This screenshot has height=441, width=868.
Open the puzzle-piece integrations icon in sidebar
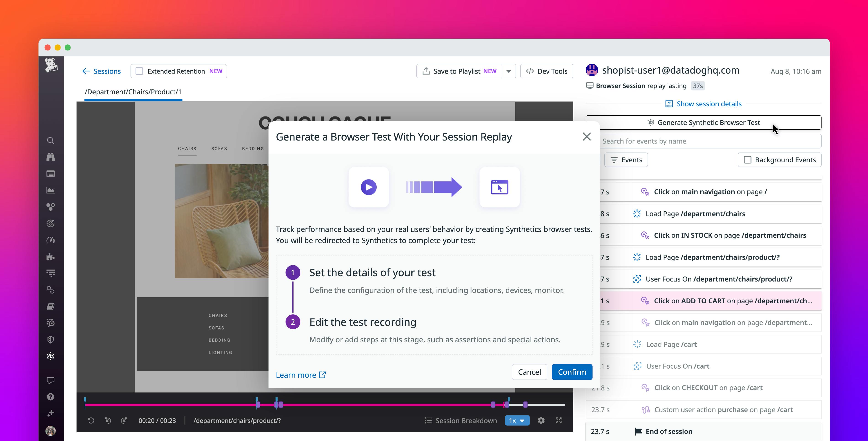coord(50,257)
